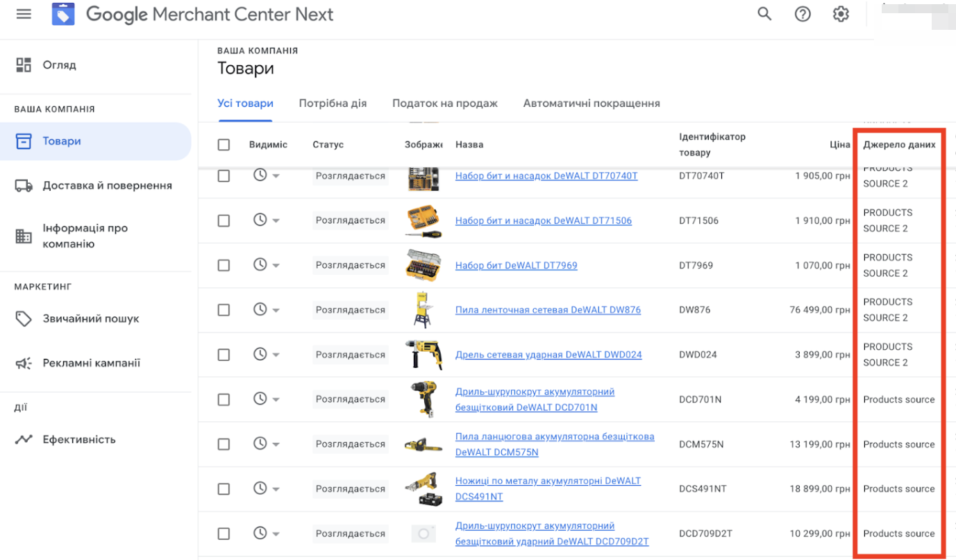956x560 pixels.
Task: Open product link Набор бит DeWALT DT7969
Action: click(516, 265)
